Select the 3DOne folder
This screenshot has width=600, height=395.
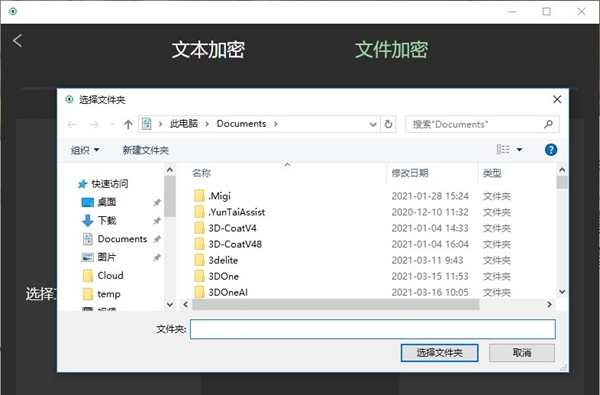pos(223,276)
